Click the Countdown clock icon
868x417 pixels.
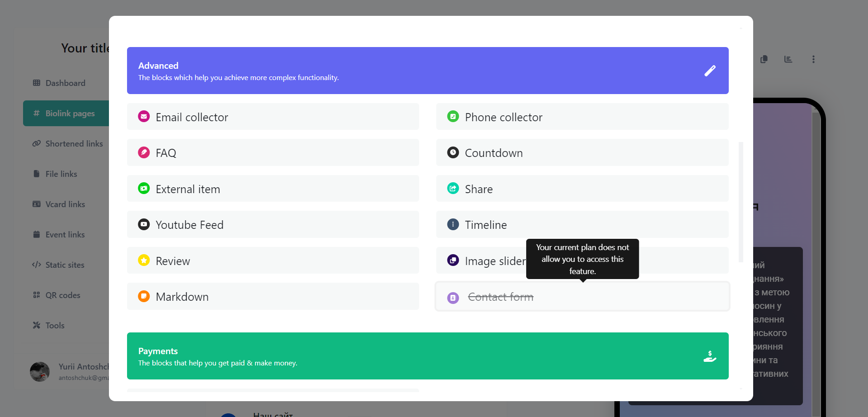[x=453, y=152]
